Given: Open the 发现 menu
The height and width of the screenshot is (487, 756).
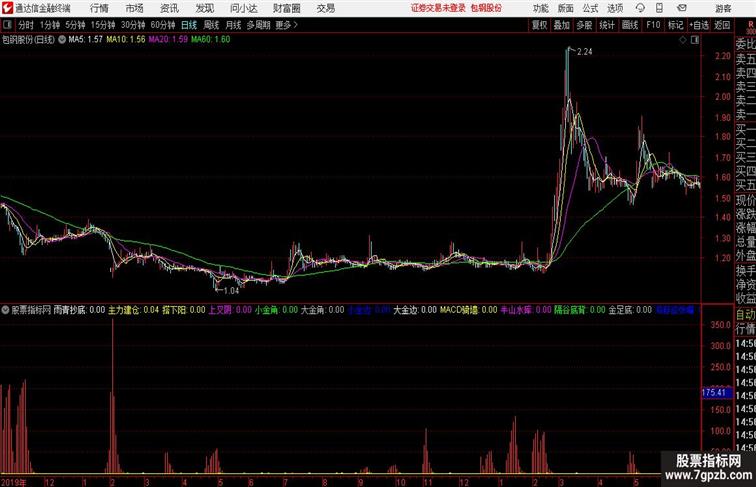Looking at the screenshot, I should click(204, 8).
